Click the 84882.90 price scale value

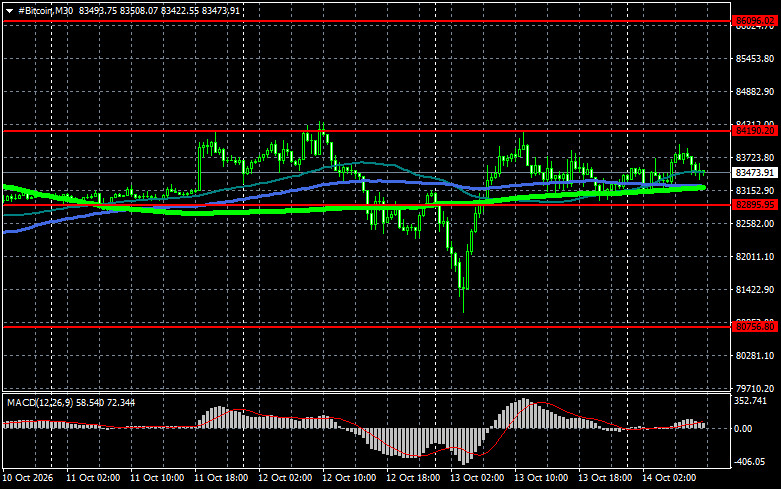tap(755, 92)
